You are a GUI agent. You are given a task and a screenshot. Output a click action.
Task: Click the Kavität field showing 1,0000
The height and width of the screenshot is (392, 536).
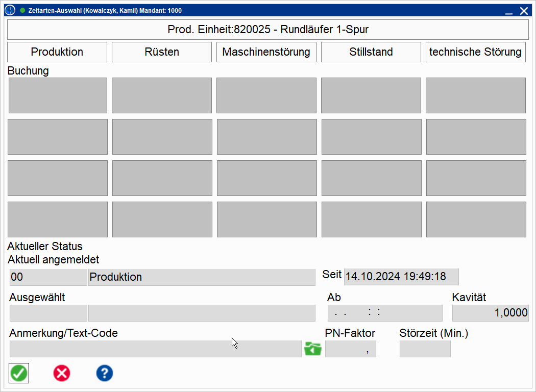pyautogui.click(x=490, y=313)
